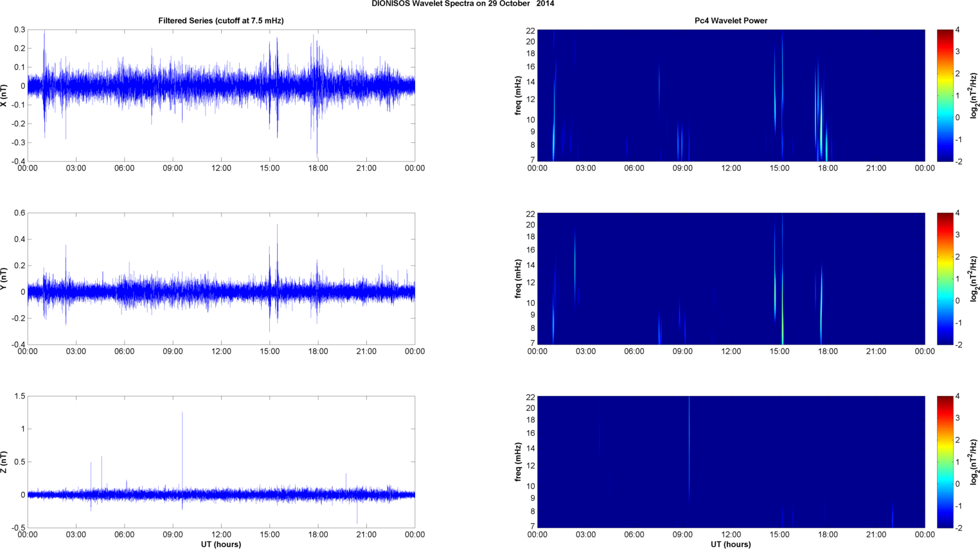This screenshot has width=980, height=549.
Task: Click the '0.6' tick on Y (nT) axis
Action: pos(19,213)
